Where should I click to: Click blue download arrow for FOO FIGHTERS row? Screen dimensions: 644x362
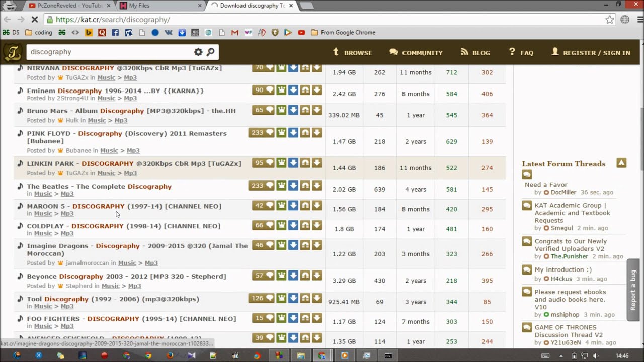[293, 318]
